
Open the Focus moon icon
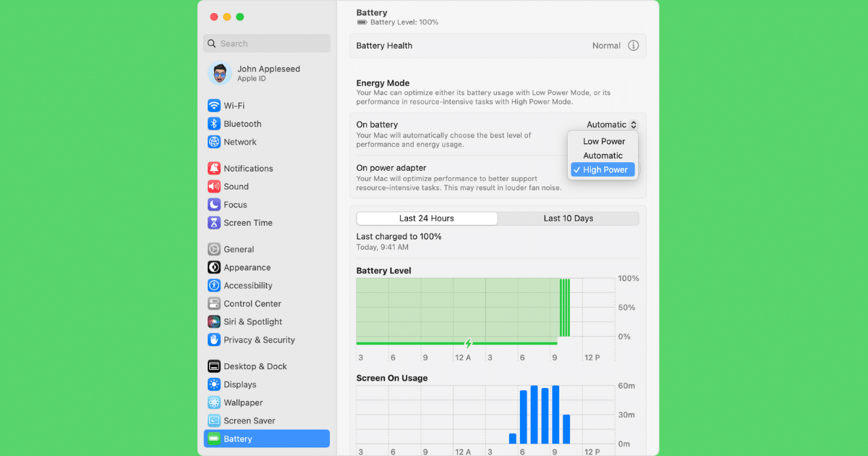tap(214, 205)
